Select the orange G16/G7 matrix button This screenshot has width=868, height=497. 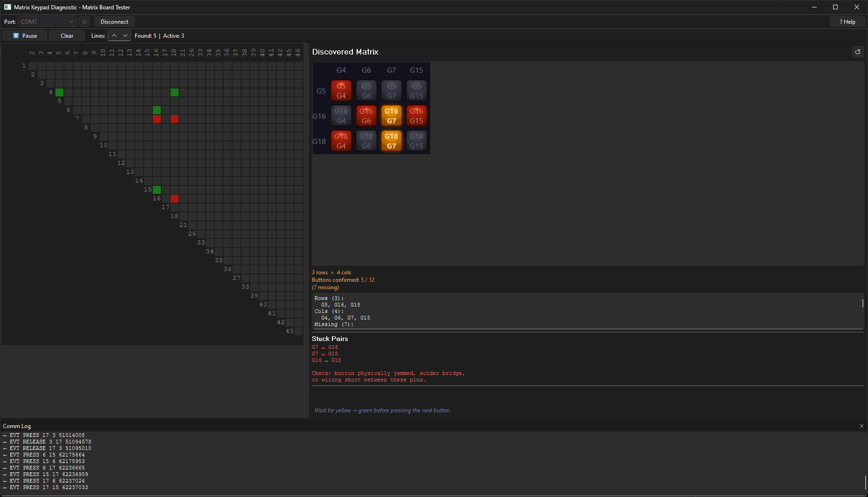coord(392,116)
